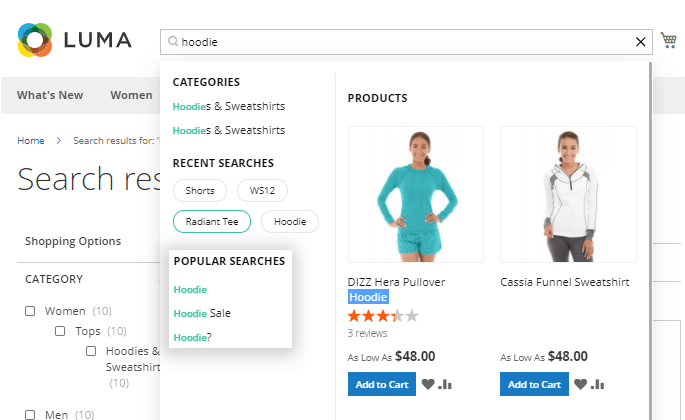Open the What's New menu

(x=50, y=95)
